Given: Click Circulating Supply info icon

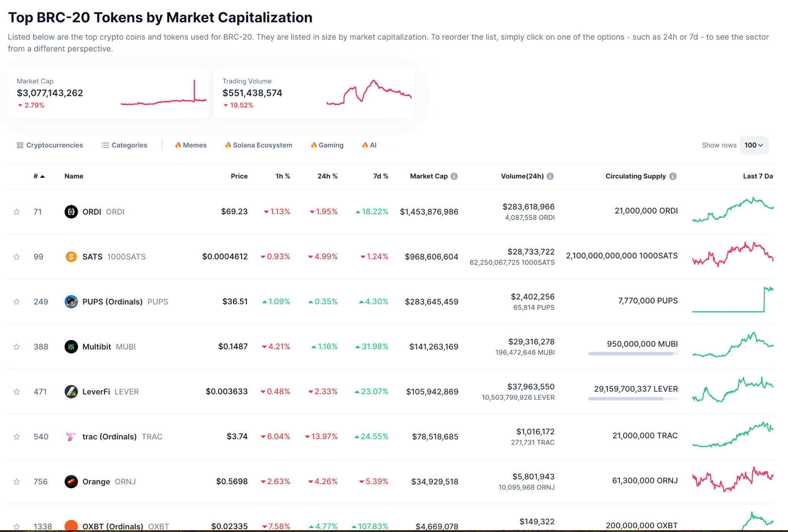Looking at the screenshot, I should 673,176.
